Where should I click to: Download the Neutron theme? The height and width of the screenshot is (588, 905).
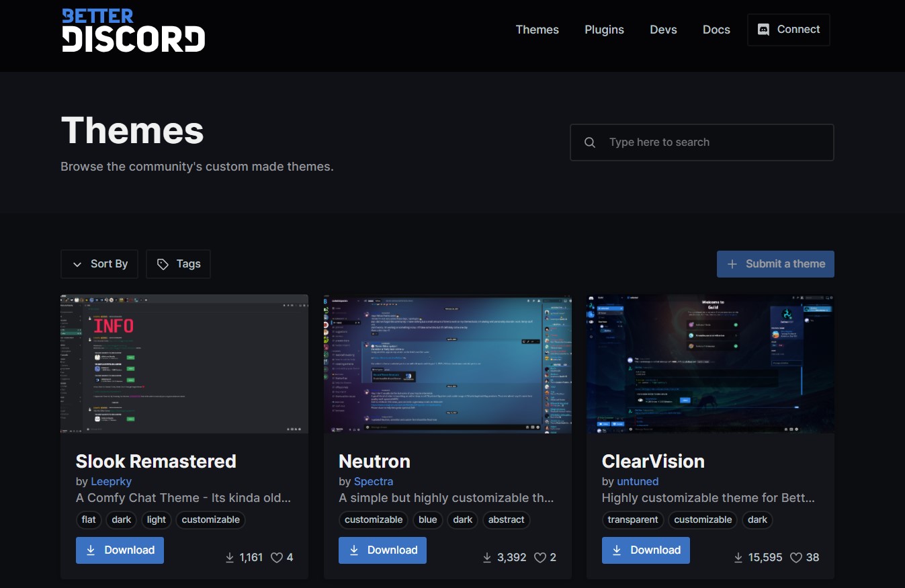click(x=382, y=550)
